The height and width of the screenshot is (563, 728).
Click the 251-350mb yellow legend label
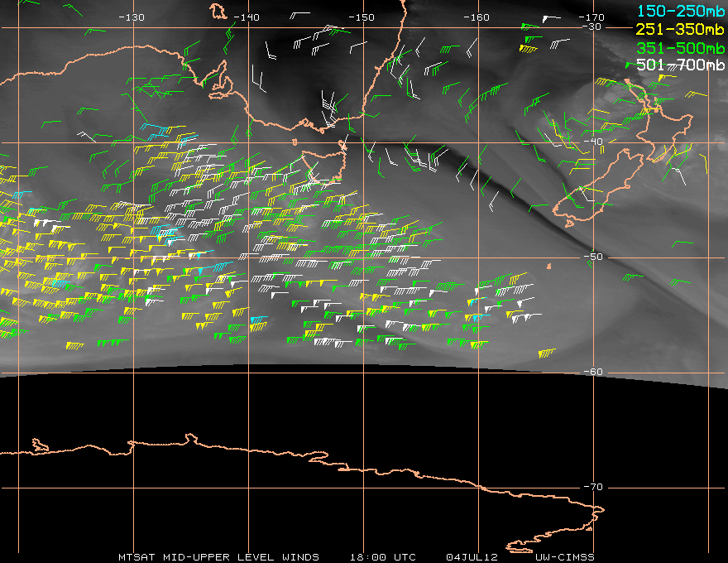(680, 29)
